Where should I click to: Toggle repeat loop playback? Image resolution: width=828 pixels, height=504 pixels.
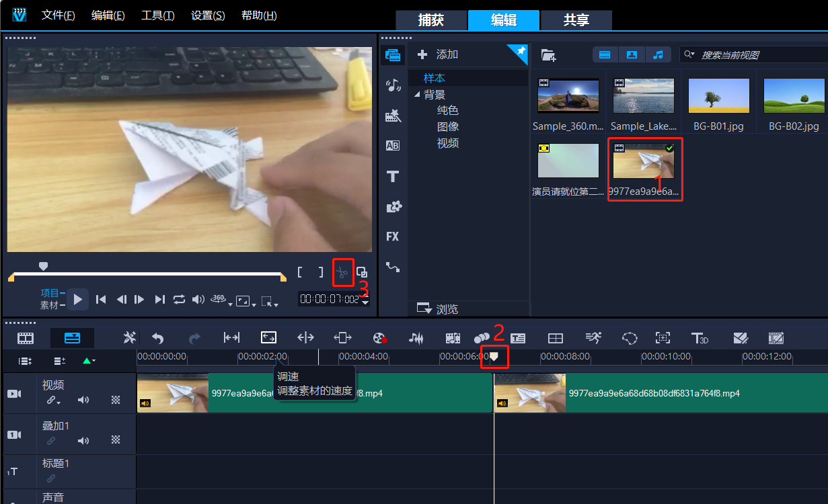click(179, 300)
